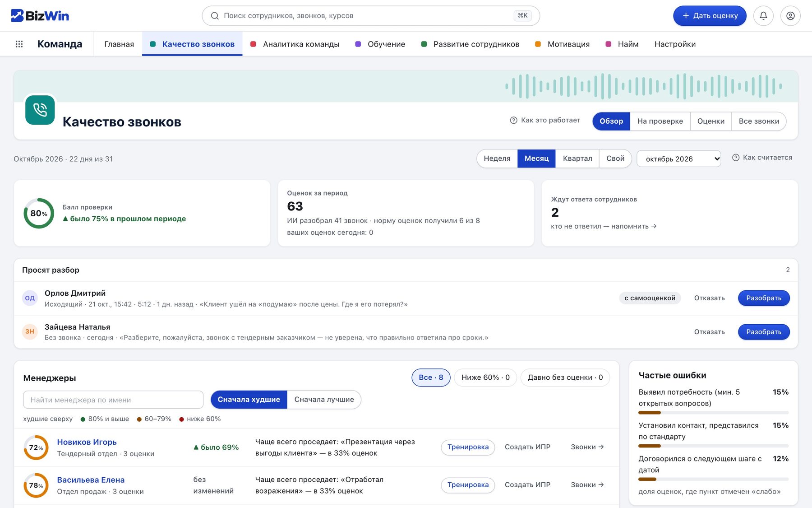Image resolution: width=812 pixels, height=508 pixels.
Task: Open the notifications bell
Action: 763,16
